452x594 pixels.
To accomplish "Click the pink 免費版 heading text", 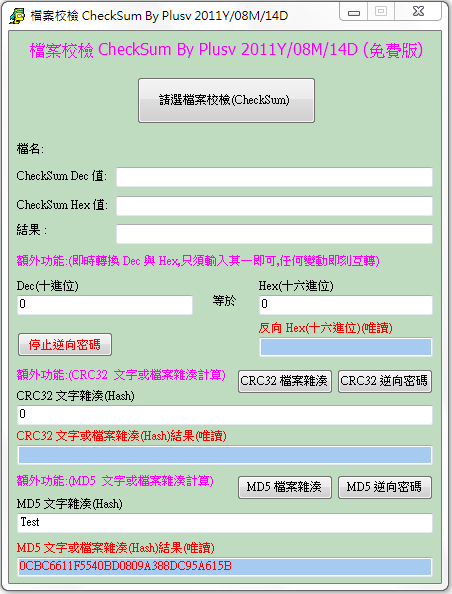I will tap(226, 50).
